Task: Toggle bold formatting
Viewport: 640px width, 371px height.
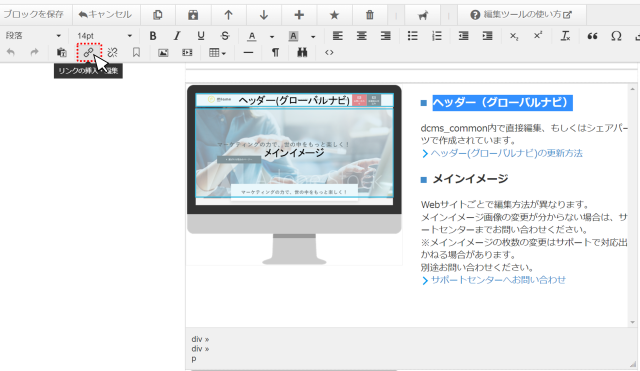Action: [153, 36]
